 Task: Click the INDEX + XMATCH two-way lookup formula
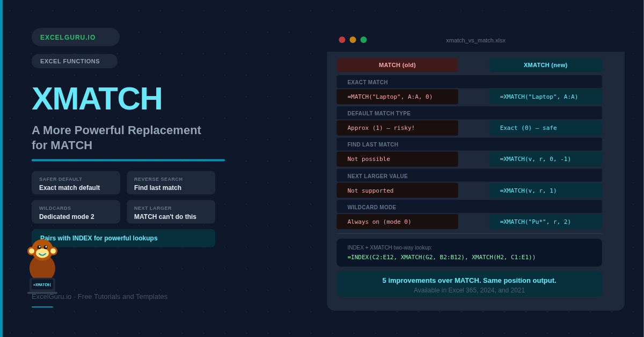441,257
